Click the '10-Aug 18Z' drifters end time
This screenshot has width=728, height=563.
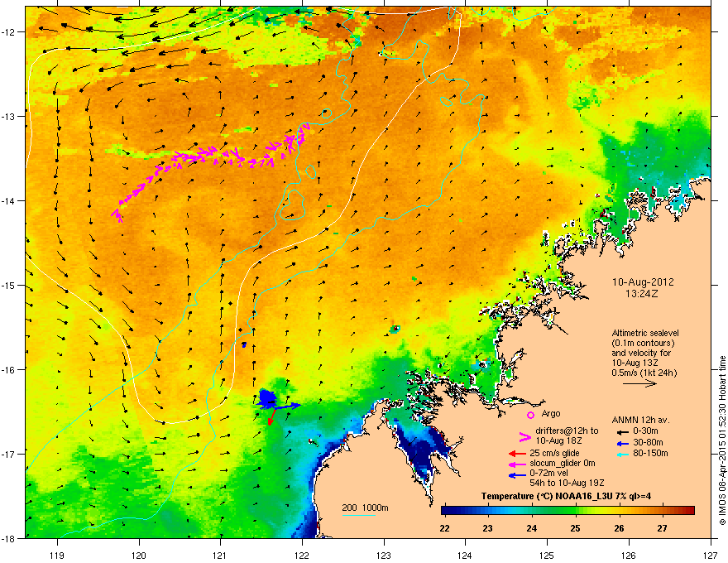[x=558, y=440]
